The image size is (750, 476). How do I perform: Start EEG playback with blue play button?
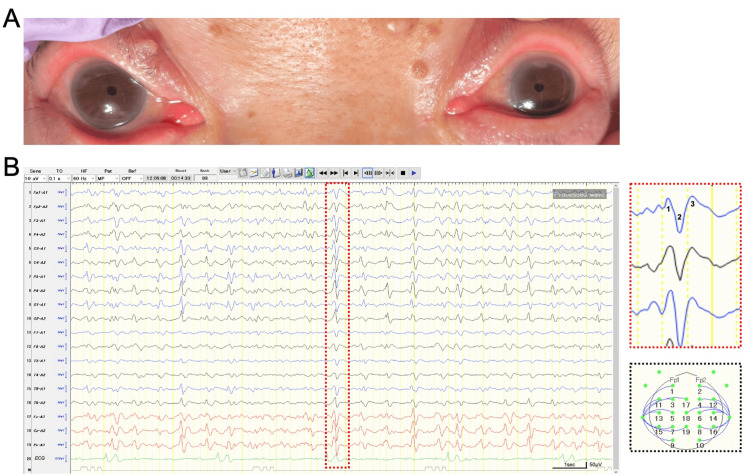pos(414,173)
